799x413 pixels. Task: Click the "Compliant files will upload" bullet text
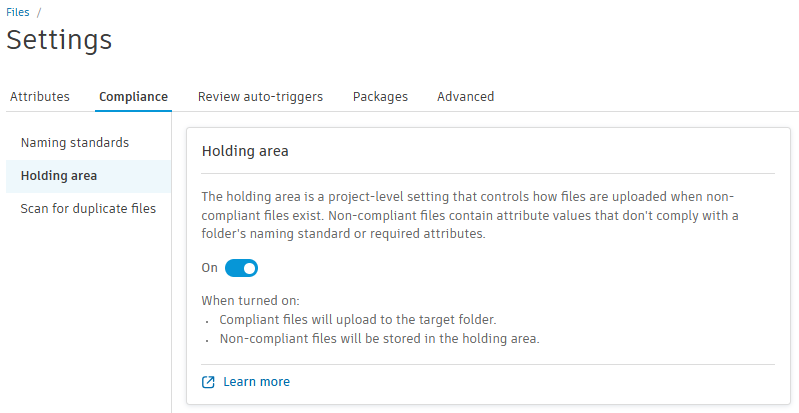point(358,320)
